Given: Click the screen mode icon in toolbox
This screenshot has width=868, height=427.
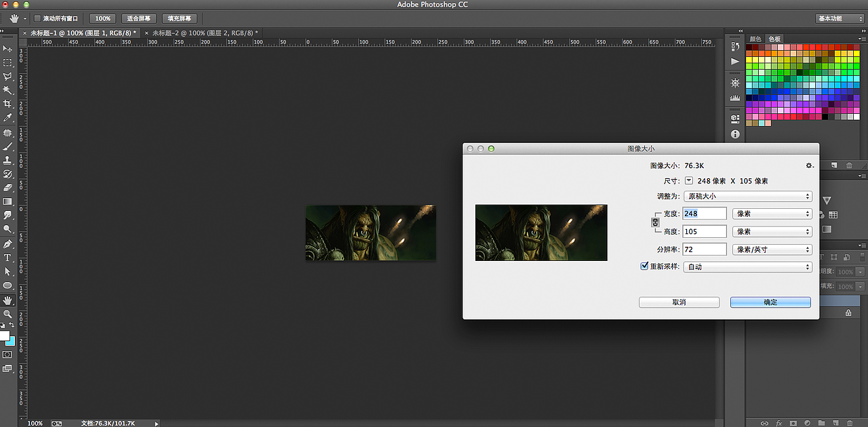Looking at the screenshot, I should [7, 369].
